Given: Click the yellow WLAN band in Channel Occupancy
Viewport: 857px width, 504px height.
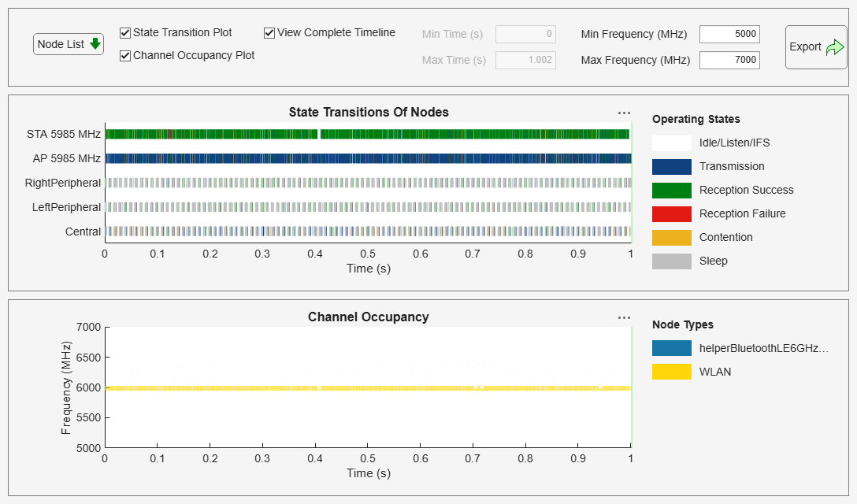Looking at the screenshot, I should 369,388.
